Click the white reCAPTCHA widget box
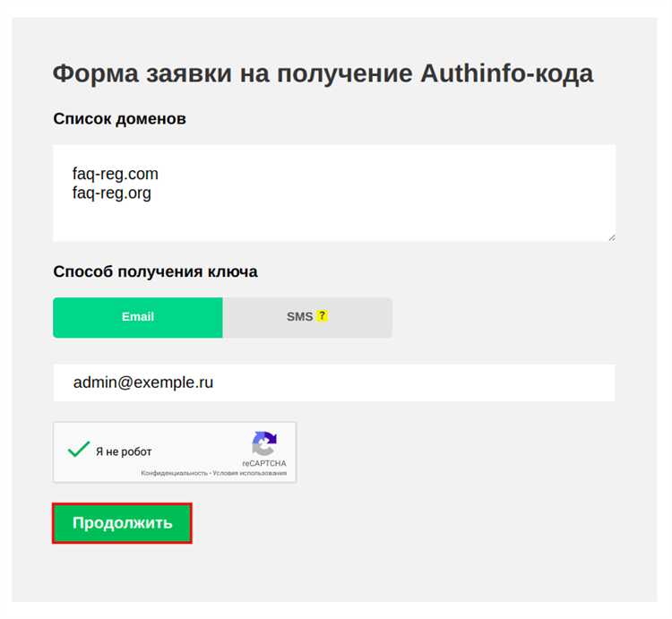 pyautogui.click(x=197, y=434)
